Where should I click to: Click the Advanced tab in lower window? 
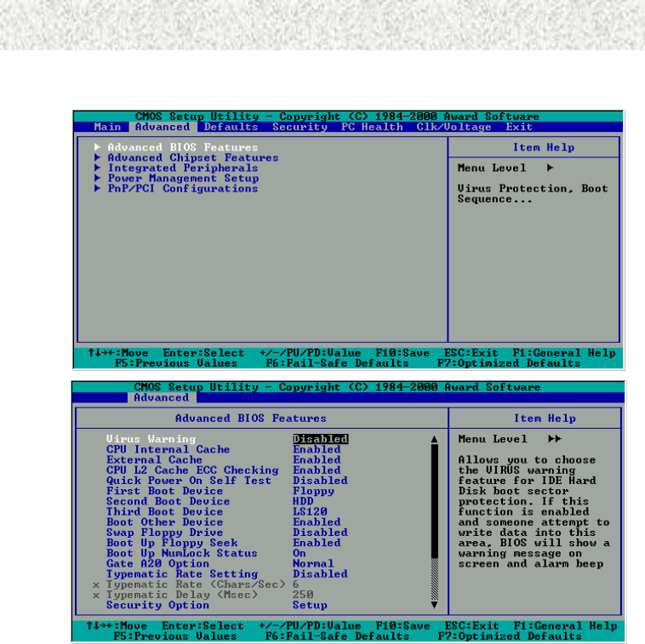pos(162,397)
